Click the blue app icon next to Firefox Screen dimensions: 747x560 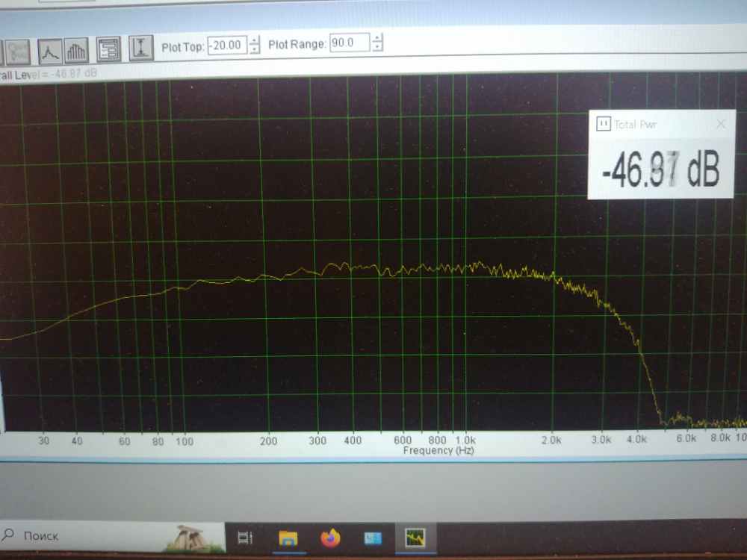click(373, 537)
